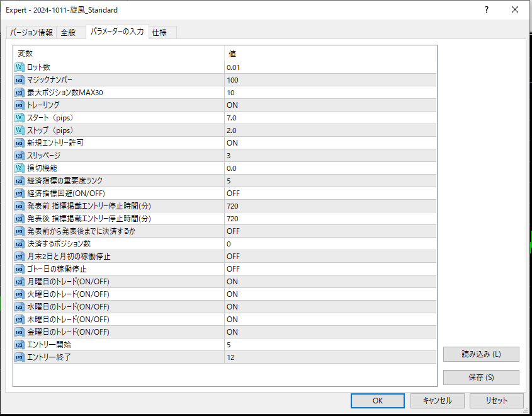Screen dimensions: 532x416
Task: Switch to the バージョン情報 tab
Action: (x=31, y=33)
